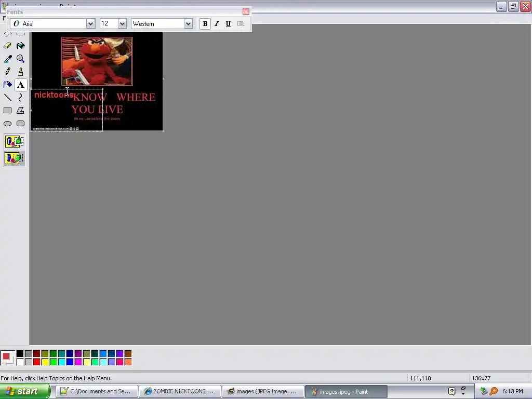Select the Pencil tool

(7, 72)
